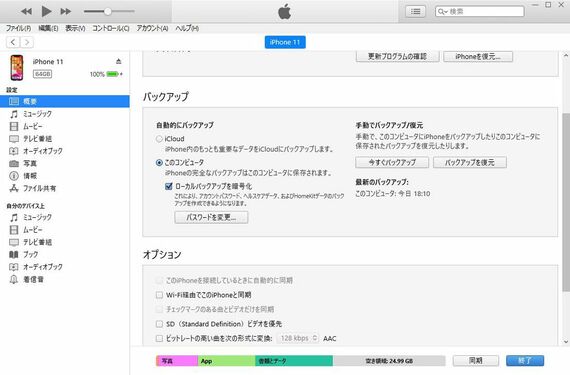Click the scrollbar up arrow

coord(566,56)
